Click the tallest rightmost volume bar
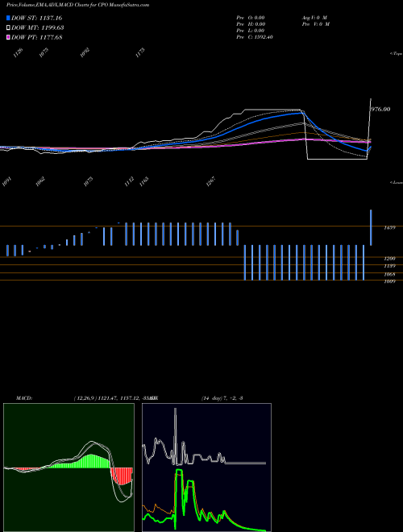 371,227
